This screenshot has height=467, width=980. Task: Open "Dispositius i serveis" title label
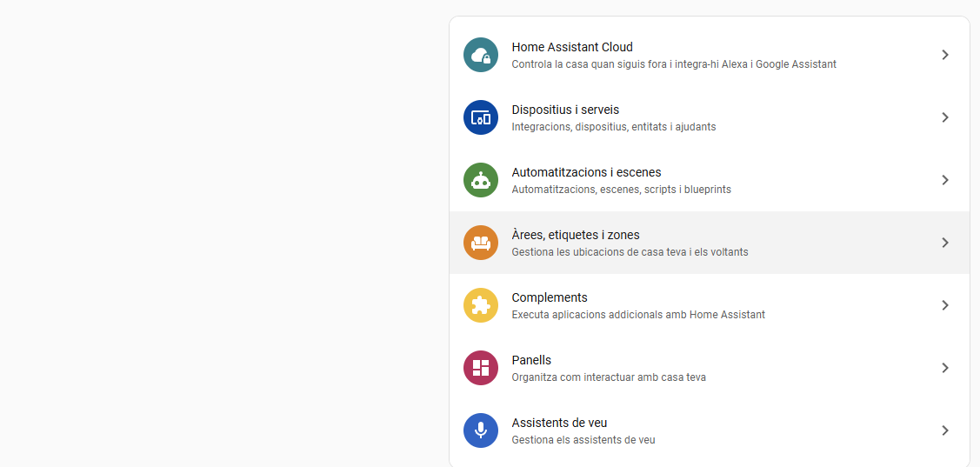pyautogui.click(x=565, y=110)
